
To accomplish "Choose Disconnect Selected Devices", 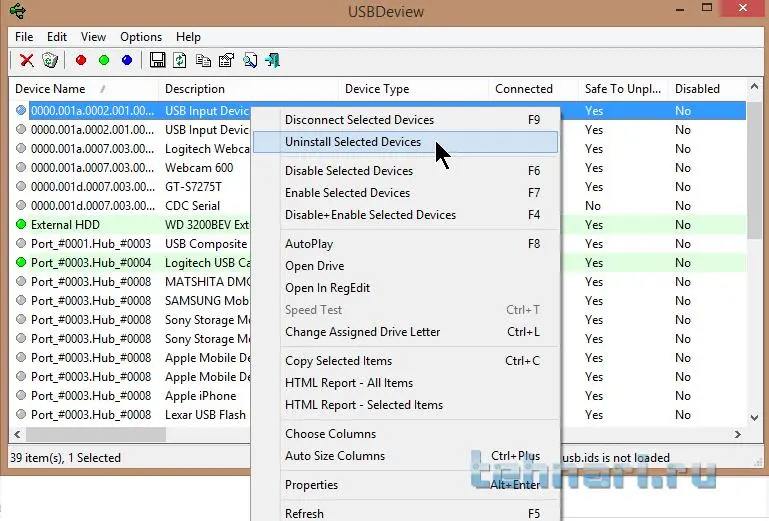I will 405,120.
